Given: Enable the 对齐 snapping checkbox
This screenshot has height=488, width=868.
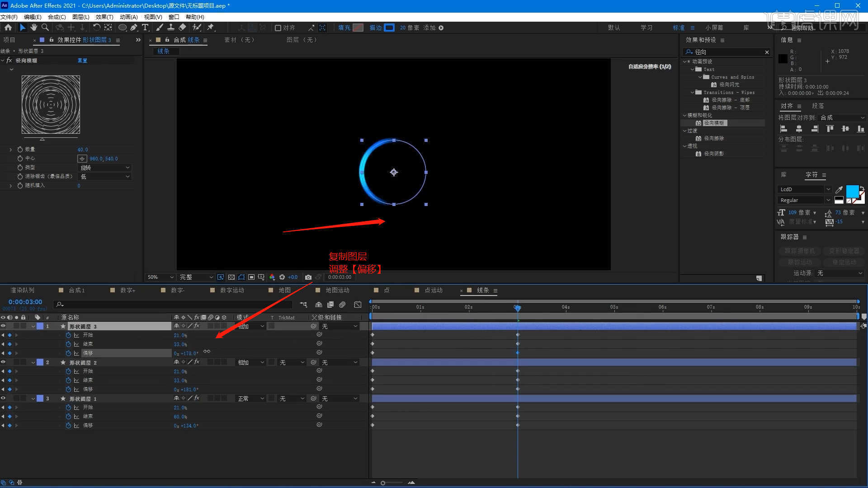Looking at the screenshot, I should point(278,28).
